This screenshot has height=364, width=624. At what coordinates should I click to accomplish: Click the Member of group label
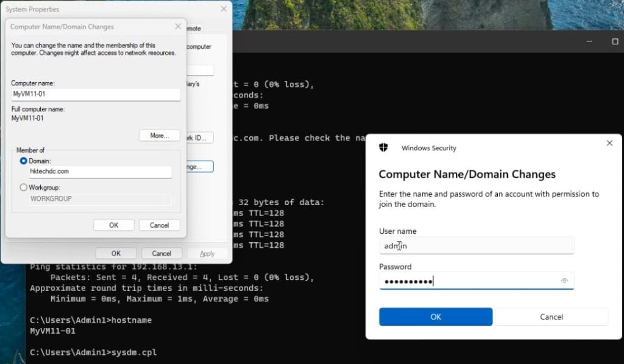click(x=30, y=150)
